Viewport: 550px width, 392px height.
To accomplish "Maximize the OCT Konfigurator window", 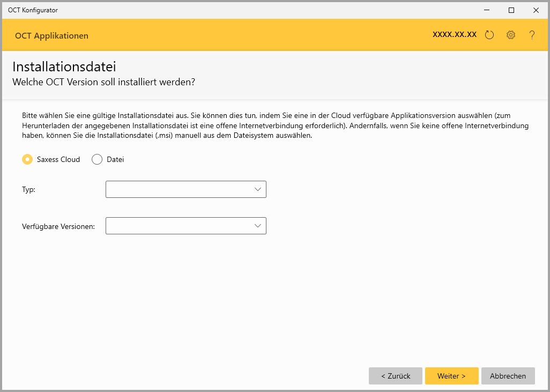I will [511, 10].
